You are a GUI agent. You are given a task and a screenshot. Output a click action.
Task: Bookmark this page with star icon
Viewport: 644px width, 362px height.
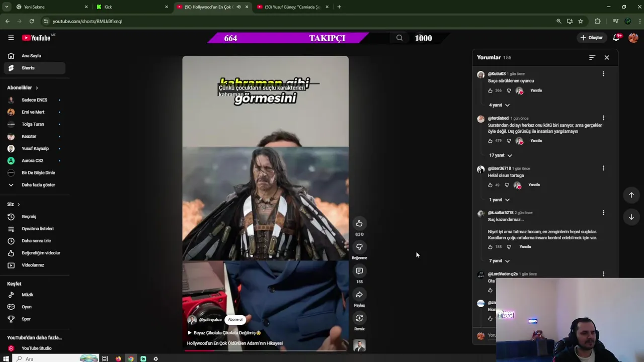(581, 21)
